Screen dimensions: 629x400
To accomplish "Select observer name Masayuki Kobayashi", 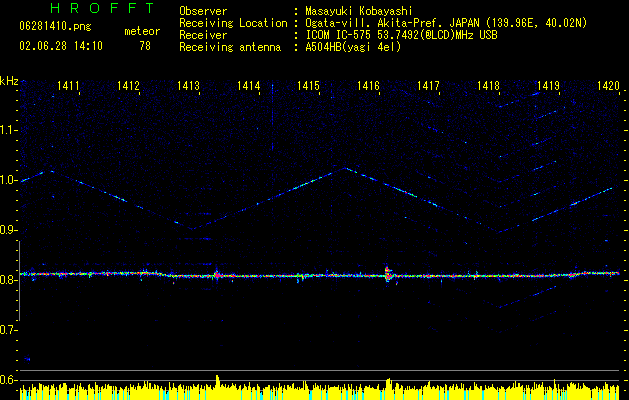I will click(359, 11).
